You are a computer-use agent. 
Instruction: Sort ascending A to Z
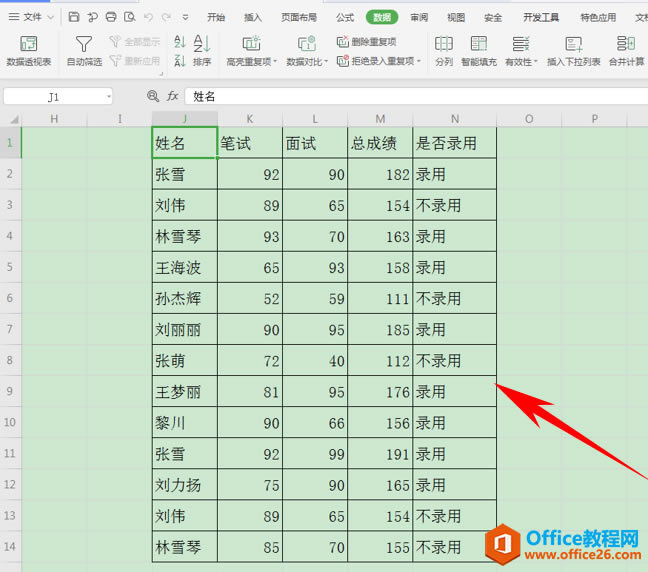[179, 41]
